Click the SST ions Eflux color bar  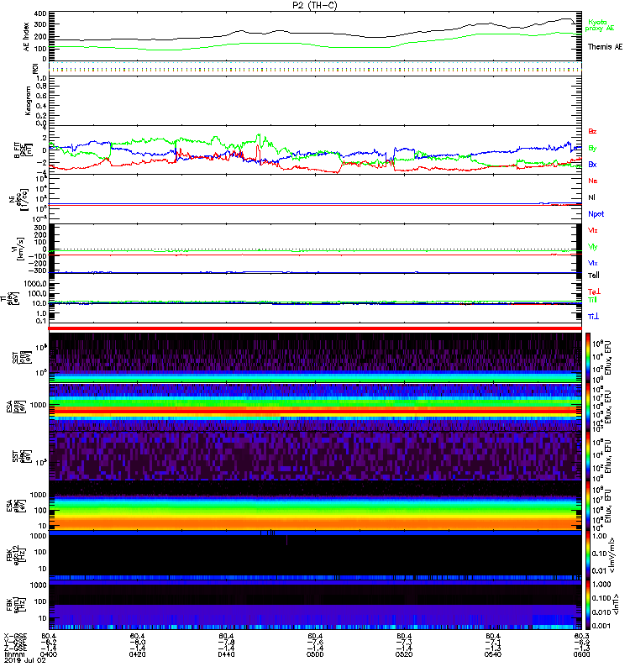pos(588,358)
